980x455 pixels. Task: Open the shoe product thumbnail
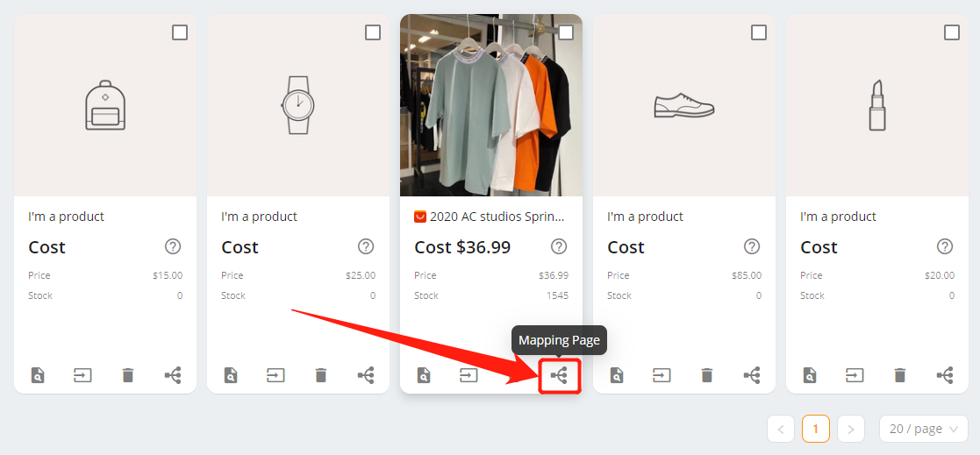click(684, 105)
